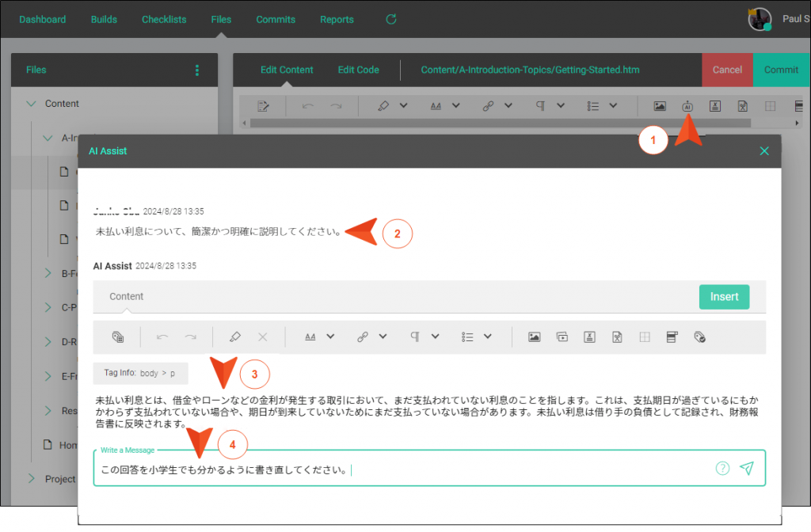This screenshot has width=811, height=532.
Task: Open font style dropdown arrow in AI Assist toolbar
Action: pyautogui.click(x=330, y=336)
